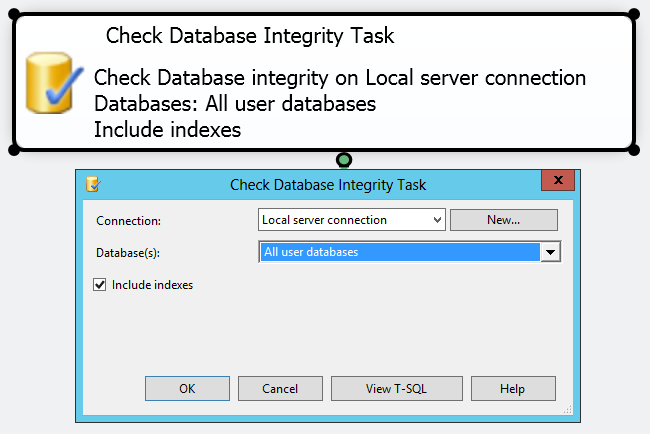Click the bottom-right corner handle of task box
The image size is (650, 434).
pos(634,150)
